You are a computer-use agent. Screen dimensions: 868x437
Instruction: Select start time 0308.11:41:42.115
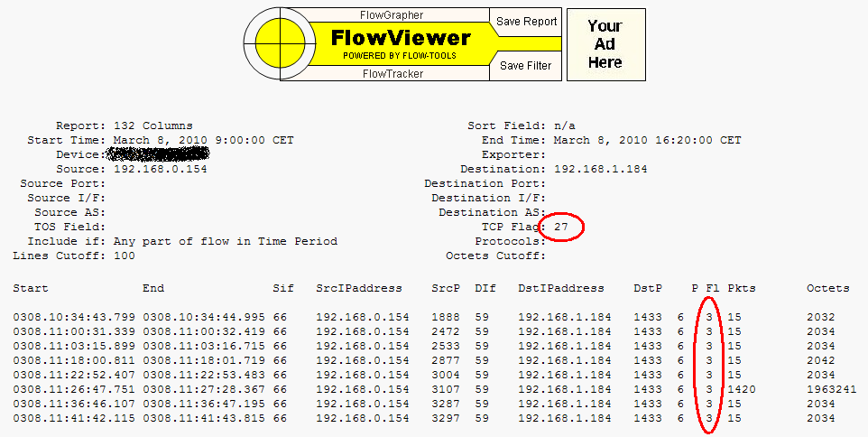pyautogui.click(x=74, y=418)
